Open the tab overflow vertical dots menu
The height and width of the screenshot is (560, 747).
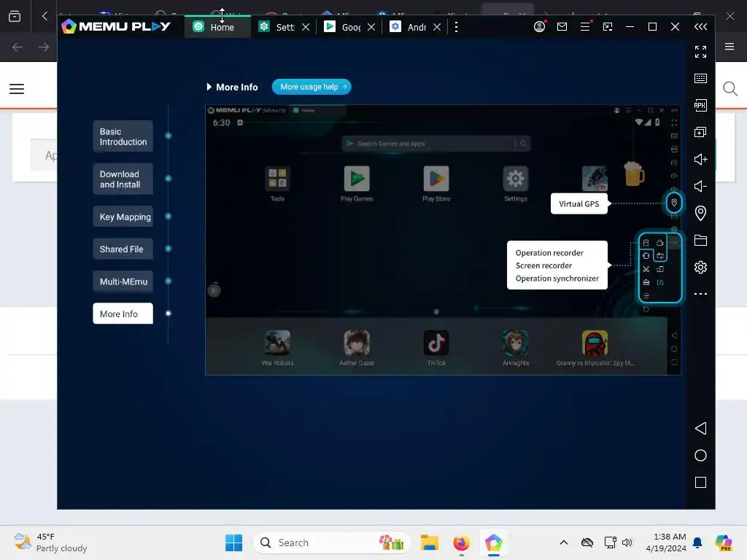tap(457, 27)
